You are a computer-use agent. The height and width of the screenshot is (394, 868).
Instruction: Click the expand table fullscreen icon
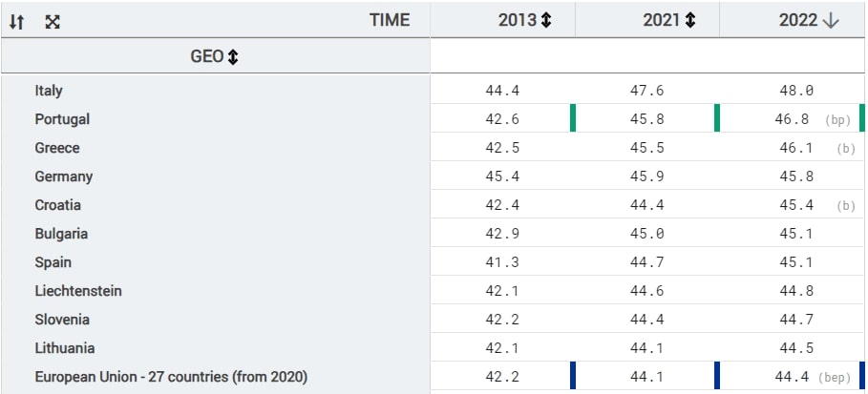tap(52, 22)
